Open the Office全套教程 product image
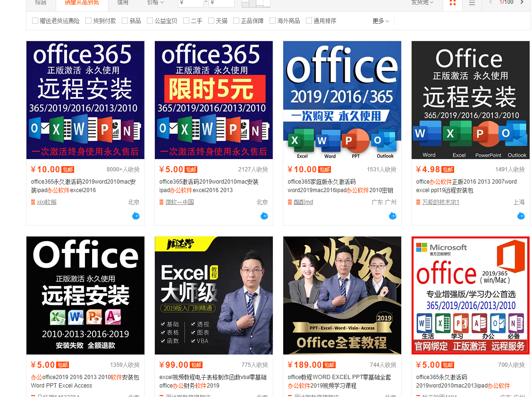The image size is (532, 397). (342, 296)
